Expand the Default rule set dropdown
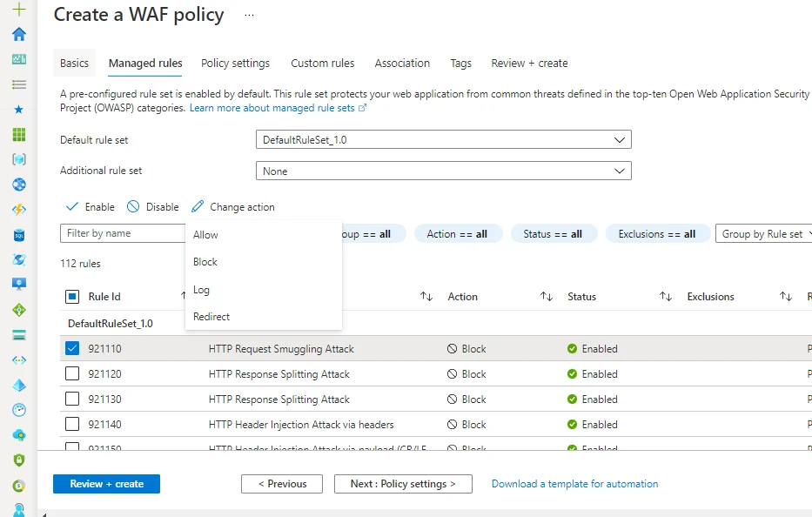Image resolution: width=812 pixels, height=517 pixels. [443, 140]
